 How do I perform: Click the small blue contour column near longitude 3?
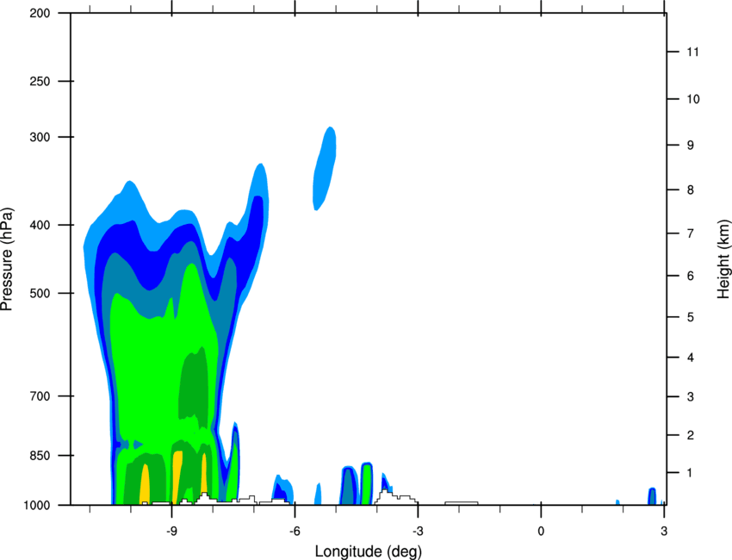tap(652, 496)
